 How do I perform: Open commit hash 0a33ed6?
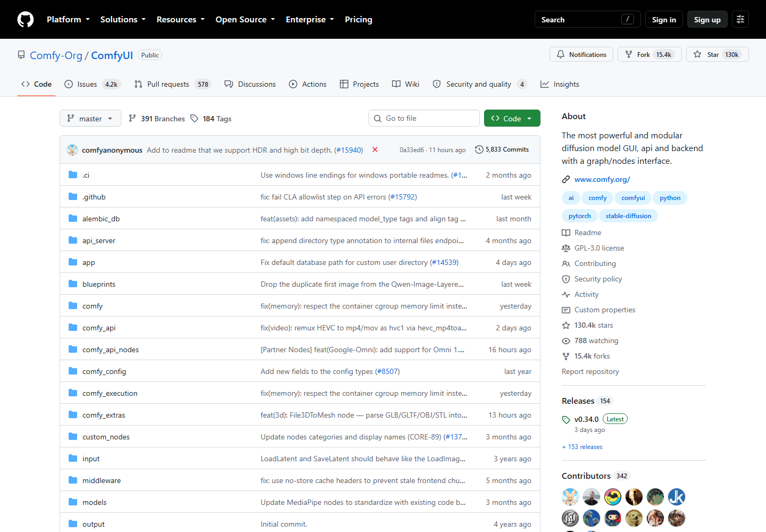tap(412, 150)
